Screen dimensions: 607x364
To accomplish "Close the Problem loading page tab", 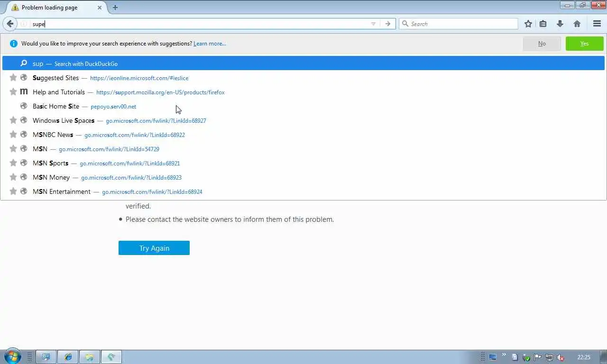I will [100, 8].
